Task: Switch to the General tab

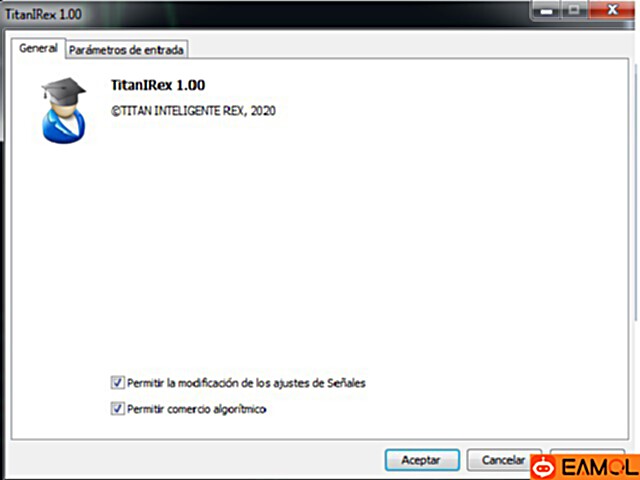Action: (38, 49)
